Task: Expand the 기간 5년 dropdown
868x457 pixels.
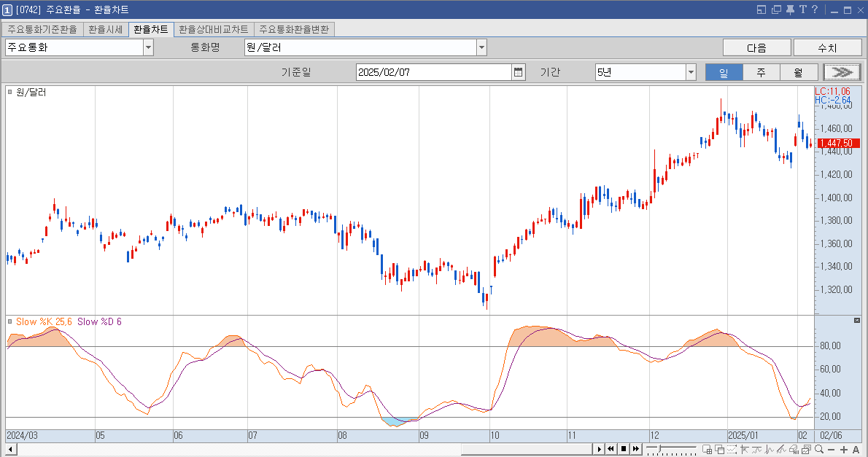Action: pos(691,72)
